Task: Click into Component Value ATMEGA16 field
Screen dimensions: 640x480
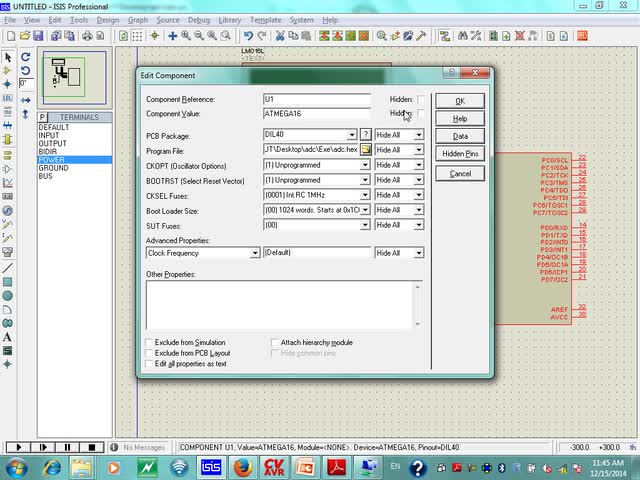Action: [317, 113]
